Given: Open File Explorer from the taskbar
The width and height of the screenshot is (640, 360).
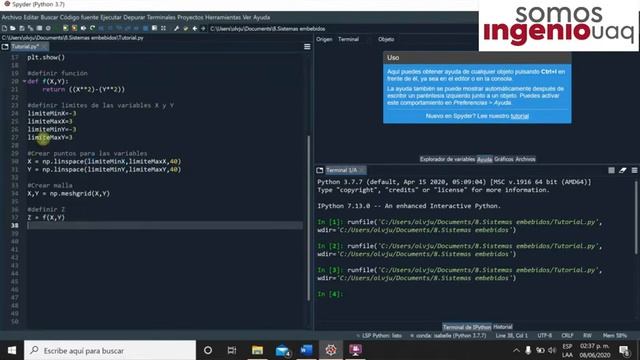Looking at the screenshot, I should [x=257, y=350].
